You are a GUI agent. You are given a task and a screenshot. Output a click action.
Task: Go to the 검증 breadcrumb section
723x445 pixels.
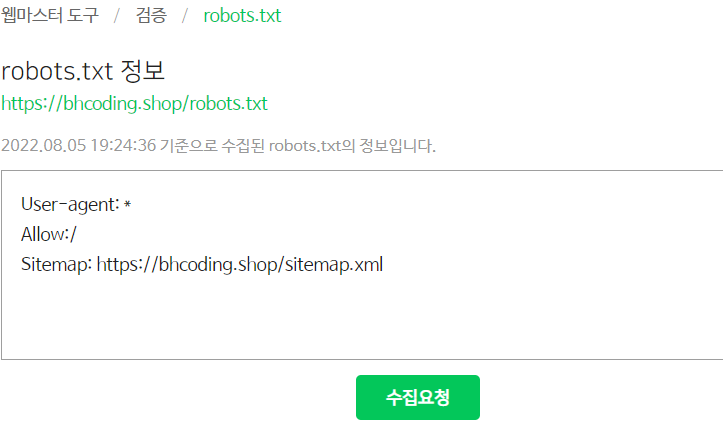pyautogui.click(x=151, y=15)
